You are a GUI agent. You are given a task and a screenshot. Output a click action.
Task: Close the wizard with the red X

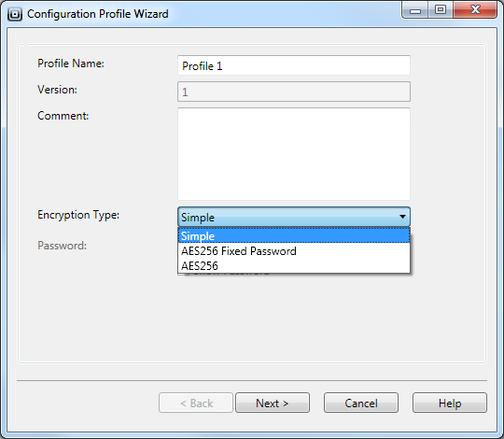[x=475, y=10]
